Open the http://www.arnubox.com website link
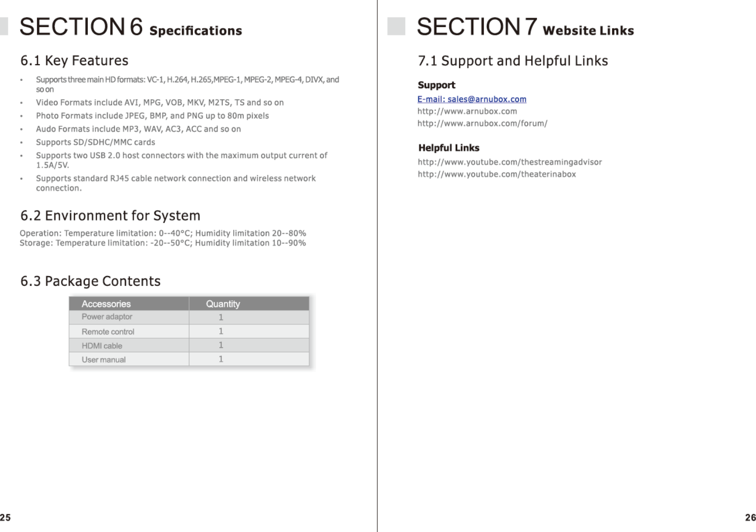This screenshot has height=532, width=756. click(x=467, y=111)
